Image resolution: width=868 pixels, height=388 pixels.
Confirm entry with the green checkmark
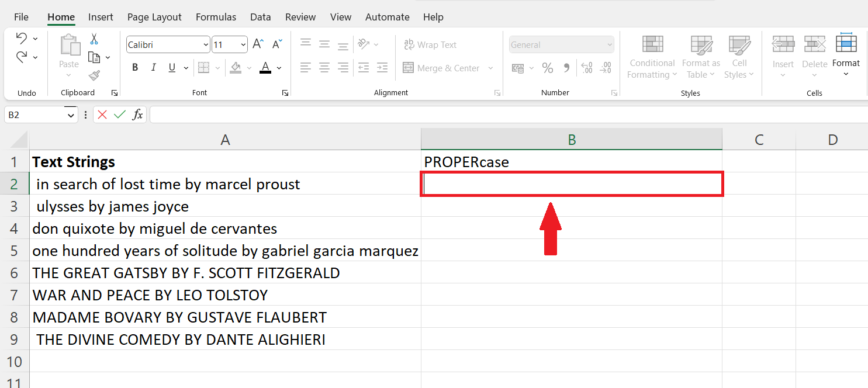pyautogui.click(x=120, y=115)
